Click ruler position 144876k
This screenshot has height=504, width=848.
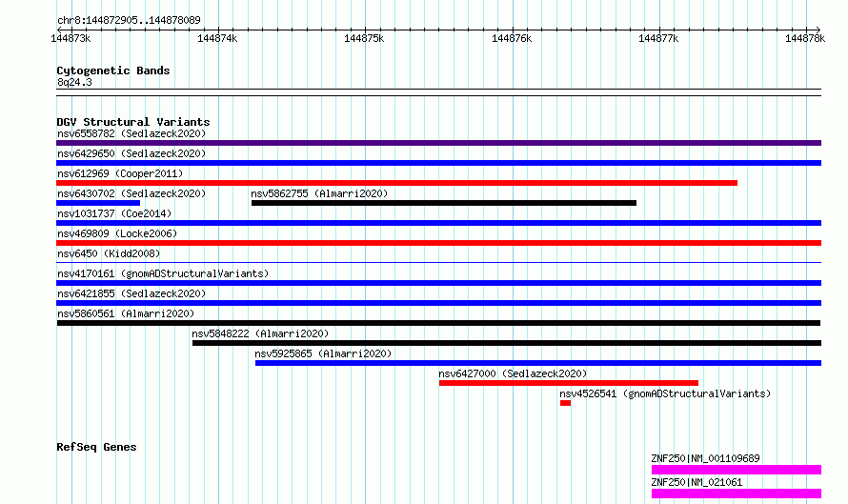pos(512,38)
